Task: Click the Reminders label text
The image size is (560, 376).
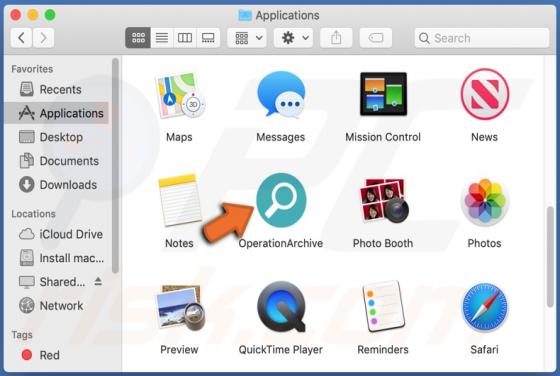Action: [383, 350]
